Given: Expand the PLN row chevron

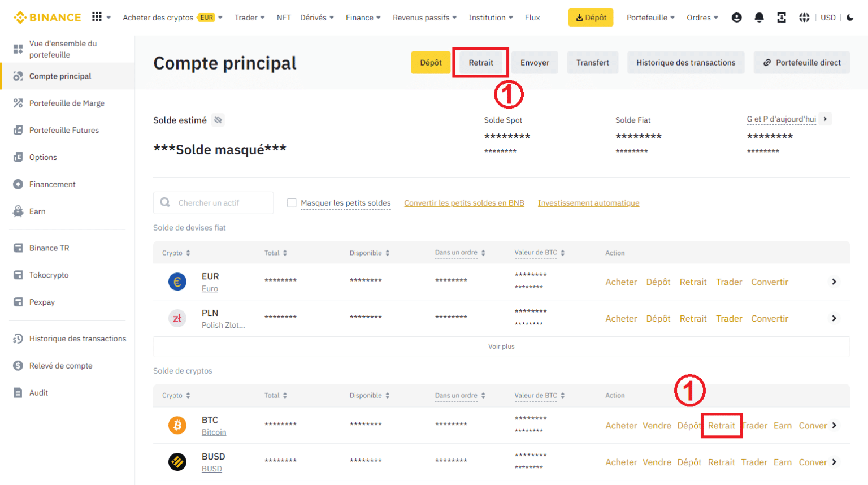Looking at the screenshot, I should pyautogui.click(x=834, y=318).
